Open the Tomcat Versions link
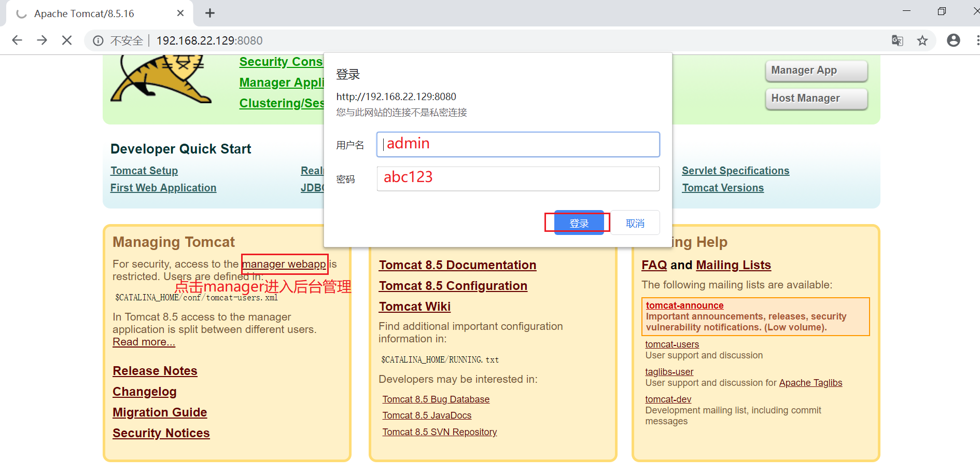The width and height of the screenshot is (980, 472). [x=723, y=188]
